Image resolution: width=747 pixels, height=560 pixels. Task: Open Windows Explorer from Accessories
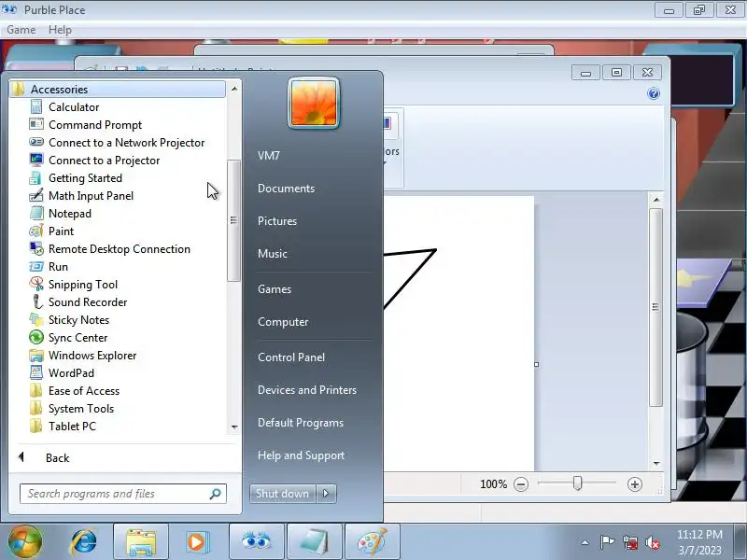[92, 356]
